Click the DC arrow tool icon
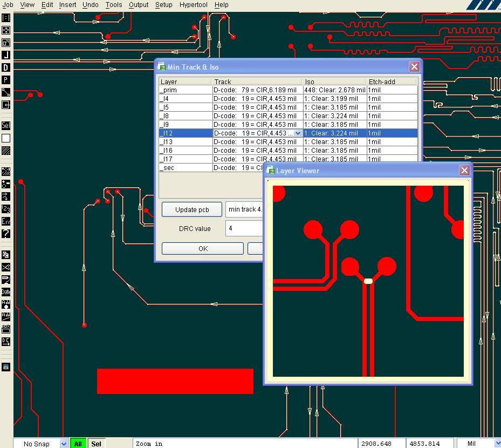Viewport: 501px width, 448px height. (x=6, y=342)
